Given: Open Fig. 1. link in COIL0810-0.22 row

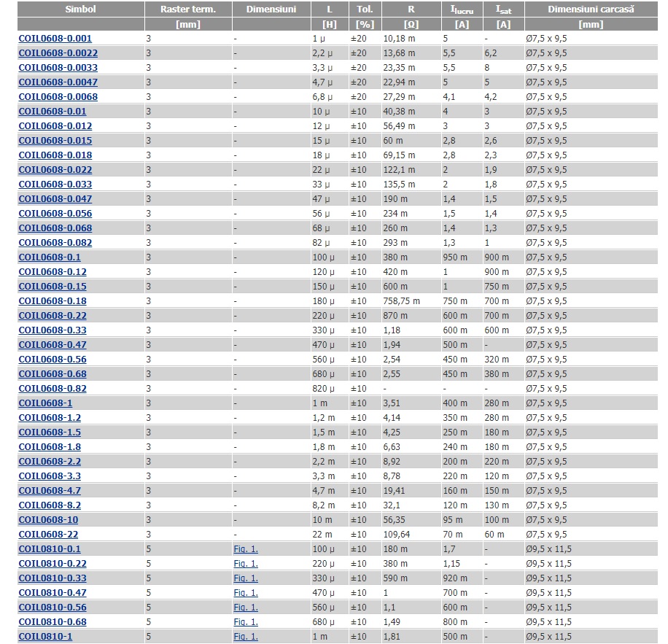Looking at the screenshot, I should [x=246, y=564].
